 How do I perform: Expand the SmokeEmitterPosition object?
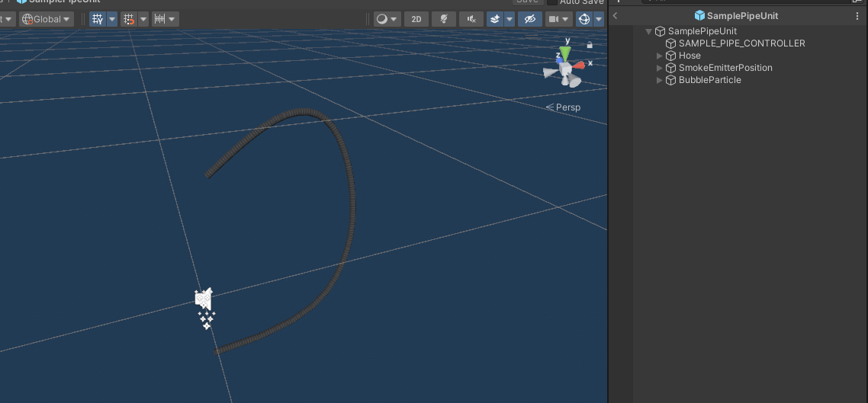pos(659,68)
